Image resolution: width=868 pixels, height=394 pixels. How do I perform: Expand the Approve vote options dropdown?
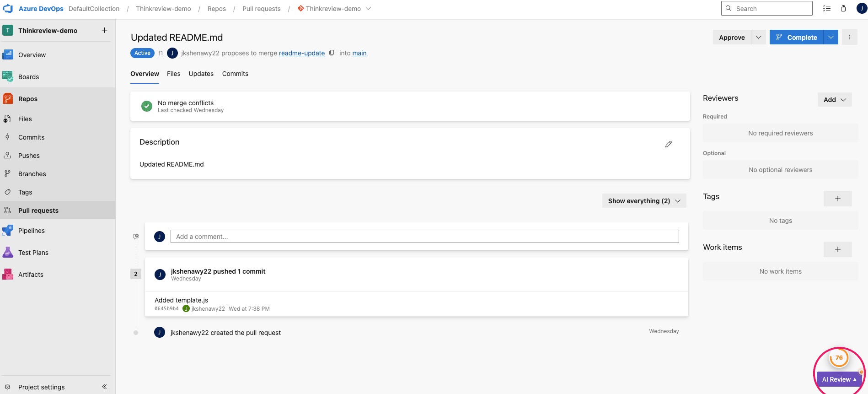[758, 37]
